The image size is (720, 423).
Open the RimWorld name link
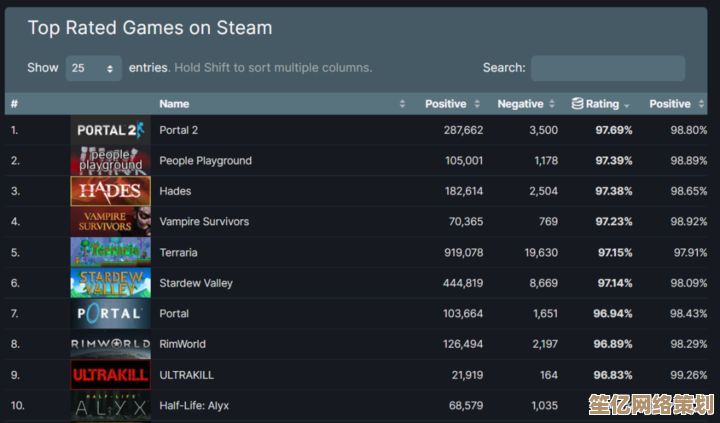pos(182,344)
